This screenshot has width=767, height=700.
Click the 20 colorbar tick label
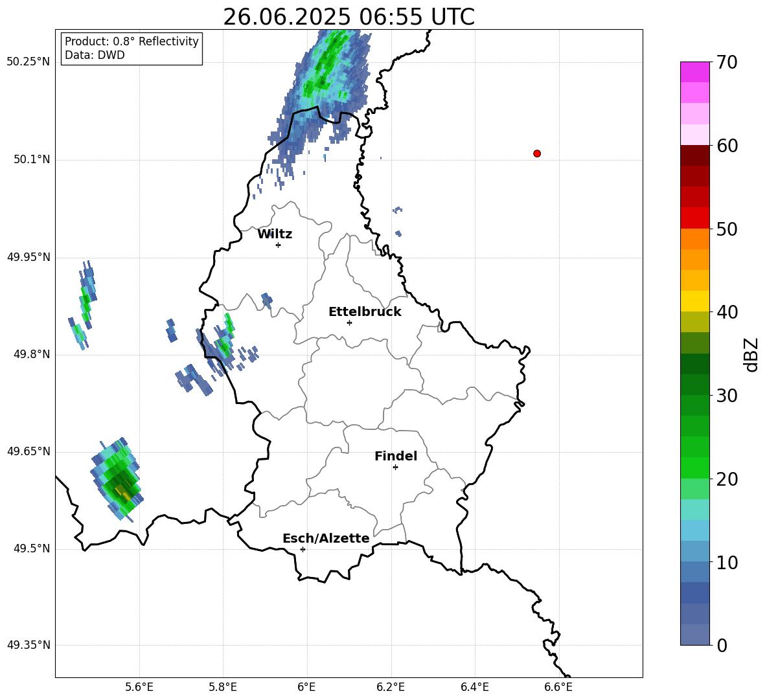coord(727,479)
